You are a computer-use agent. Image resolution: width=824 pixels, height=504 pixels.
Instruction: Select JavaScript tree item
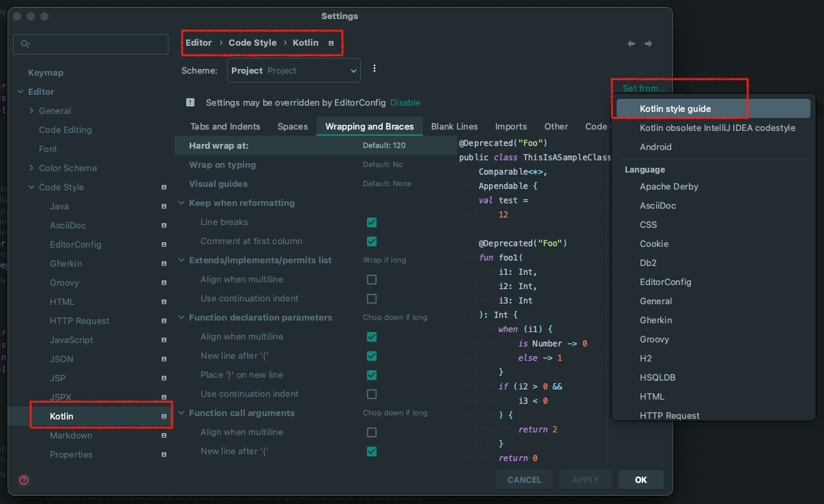click(71, 340)
